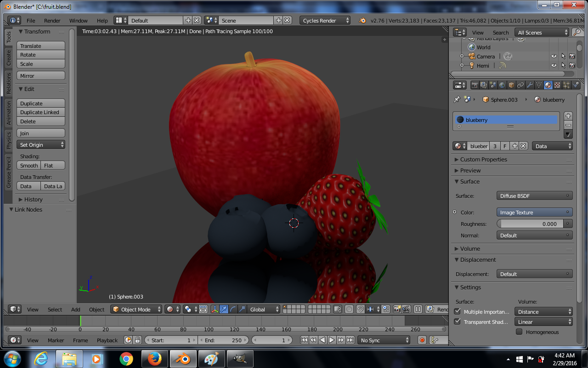
Task: Open Firefox from the taskbar
Action: click(155, 359)
